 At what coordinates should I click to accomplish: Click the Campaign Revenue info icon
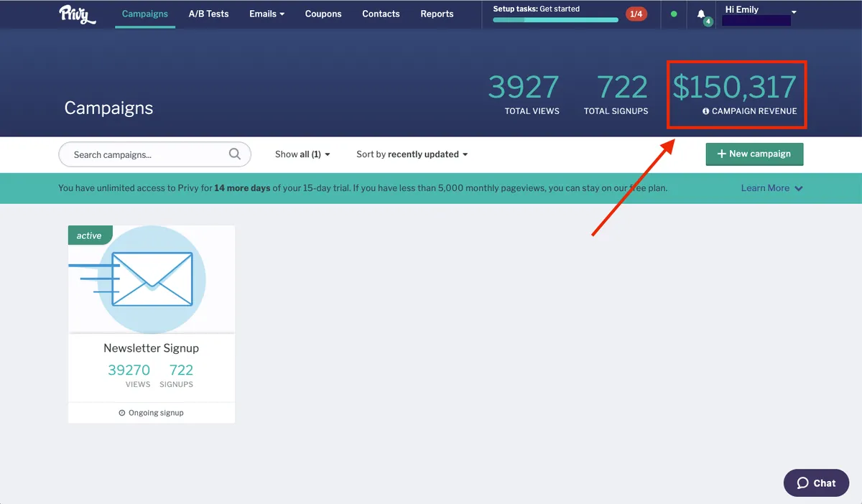click(705, 111)
